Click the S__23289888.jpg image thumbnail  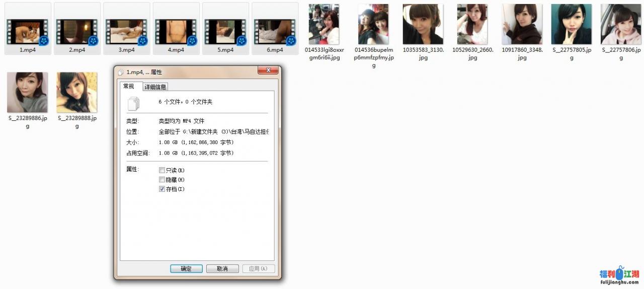(77, 93)
